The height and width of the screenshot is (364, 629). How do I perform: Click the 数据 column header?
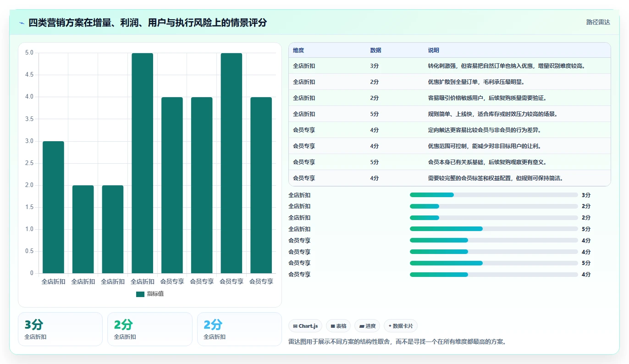tap(375, 50)
